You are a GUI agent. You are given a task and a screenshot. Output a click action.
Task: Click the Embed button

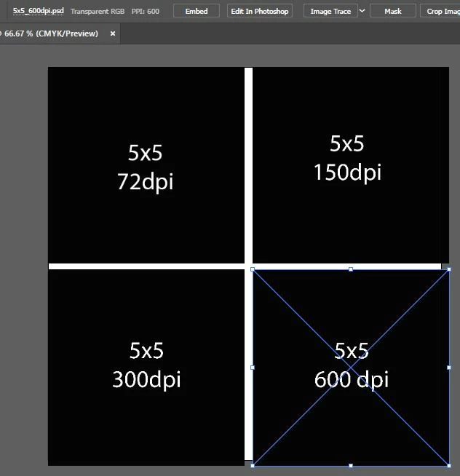click(196, 11)
